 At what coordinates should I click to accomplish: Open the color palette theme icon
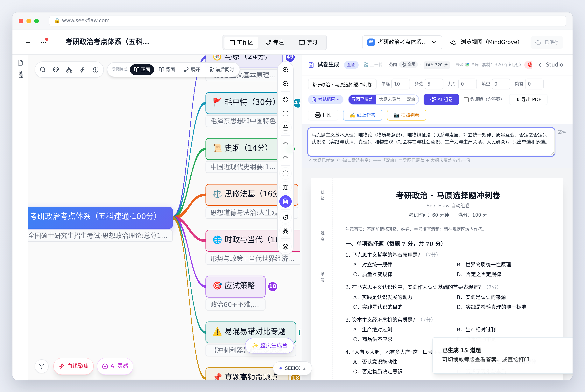tap(56, 69)
